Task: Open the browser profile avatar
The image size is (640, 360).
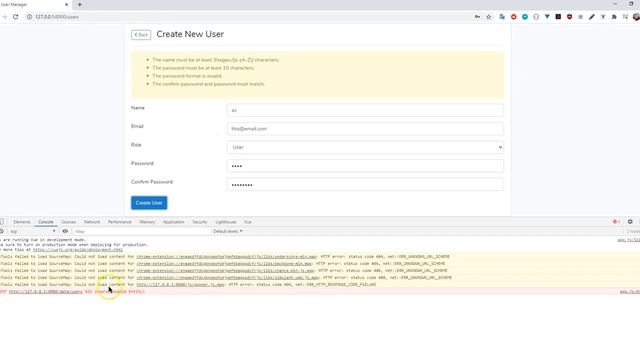Action: [636, 17]
